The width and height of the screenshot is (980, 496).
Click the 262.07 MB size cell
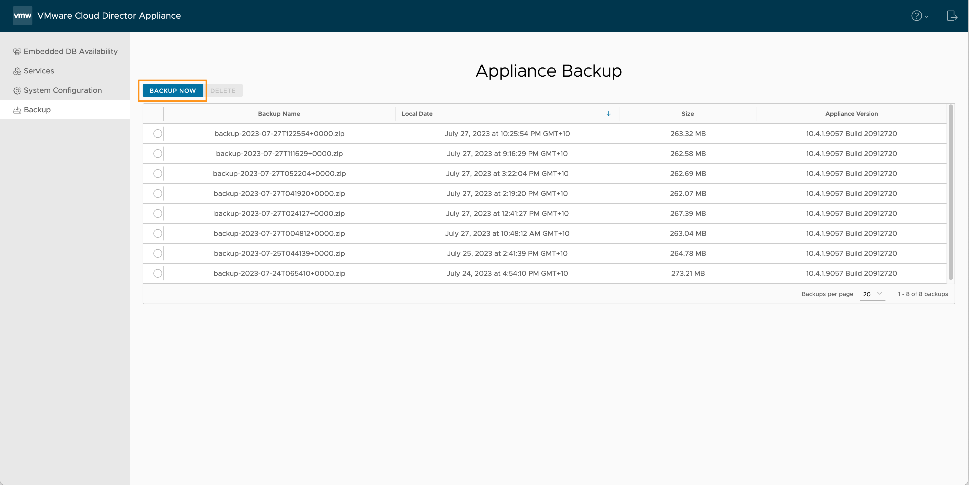[688, 193]
